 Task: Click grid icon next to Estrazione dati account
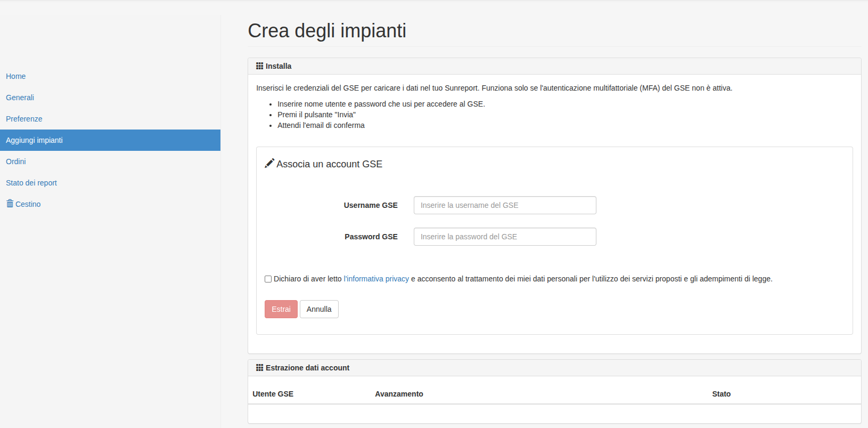click(x=259, y=368)
